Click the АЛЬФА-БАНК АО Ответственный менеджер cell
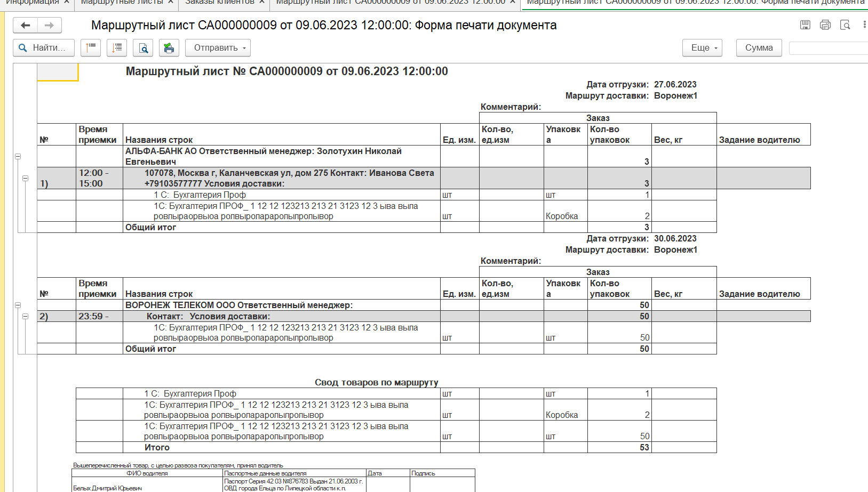The width and height of the screenshot is (868, 492). click(x=282, y=156)
